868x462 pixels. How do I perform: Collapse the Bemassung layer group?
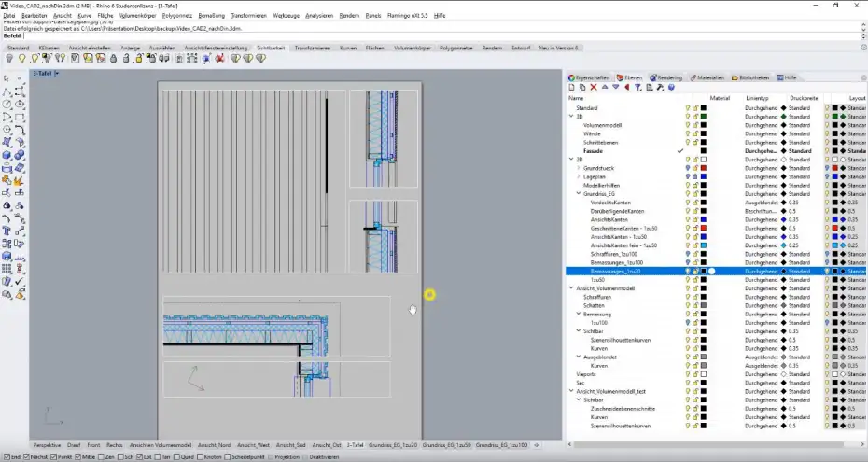pyautogui.click(x=579, y=314)
